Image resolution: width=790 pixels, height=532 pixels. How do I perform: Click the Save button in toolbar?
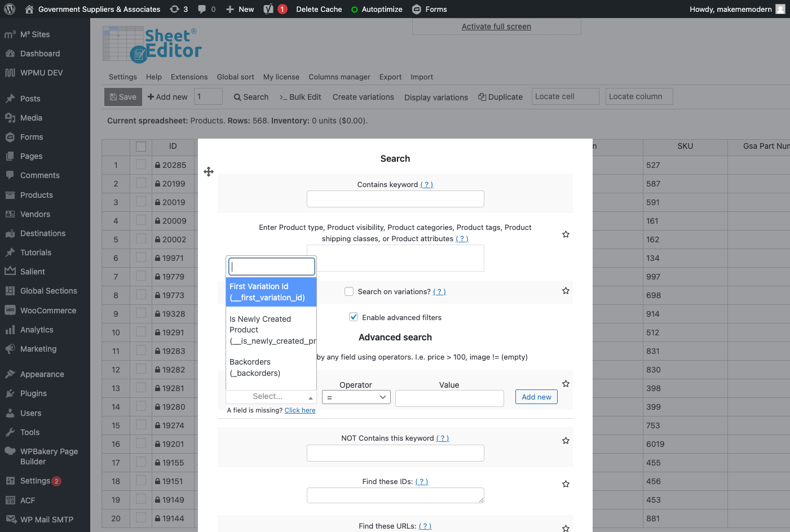click(123, 97)
